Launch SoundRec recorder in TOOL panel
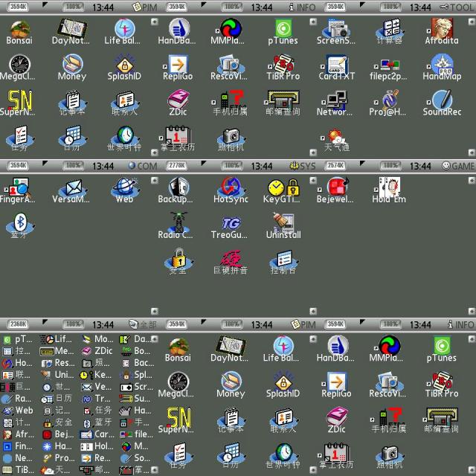The image size is (476, 476). coord(442,103)
